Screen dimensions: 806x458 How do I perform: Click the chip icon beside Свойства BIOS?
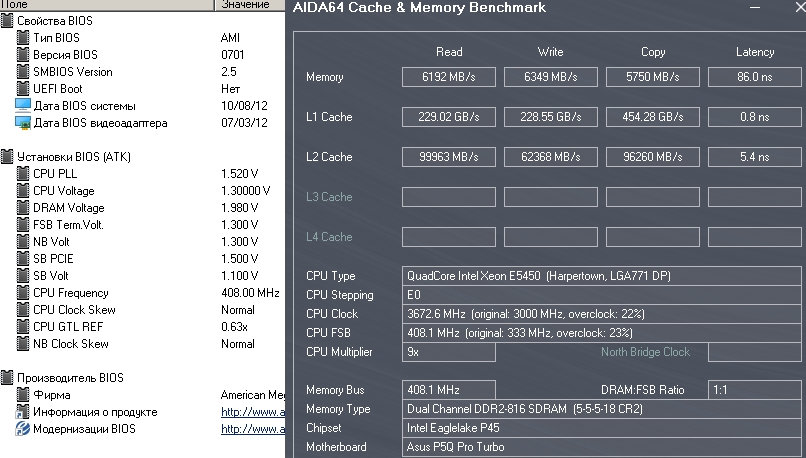pos(7,21)
